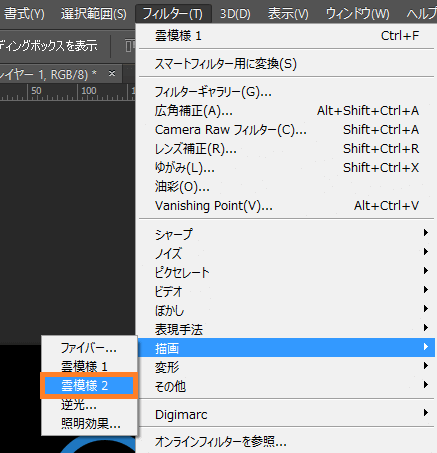Viewport: 437px width, 453px height.
Task: Select 逆光... in 描画 submenu
Action: (x=89, y=405)
